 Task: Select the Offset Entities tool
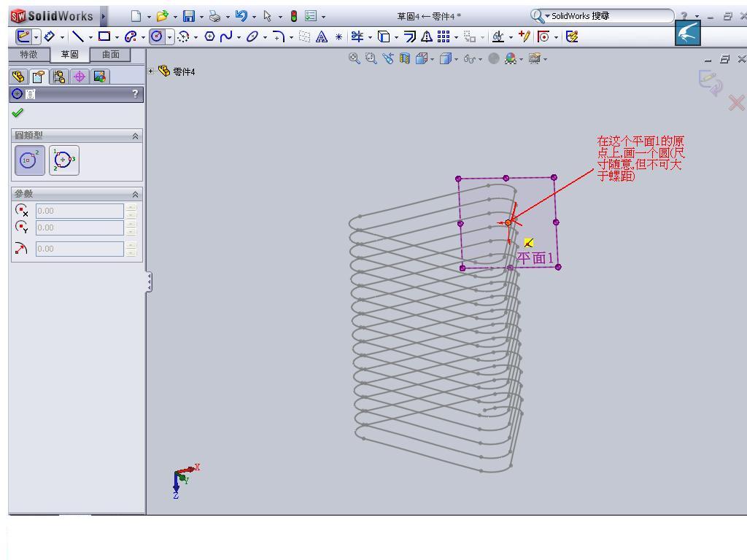[410, 36]
